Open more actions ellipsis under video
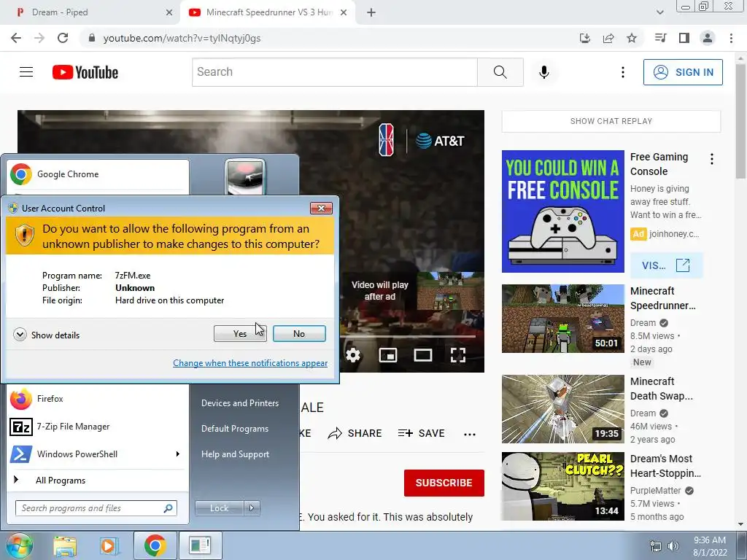This screenshot has height=560, width=747. pyautogui.click(x=470, y=434)
